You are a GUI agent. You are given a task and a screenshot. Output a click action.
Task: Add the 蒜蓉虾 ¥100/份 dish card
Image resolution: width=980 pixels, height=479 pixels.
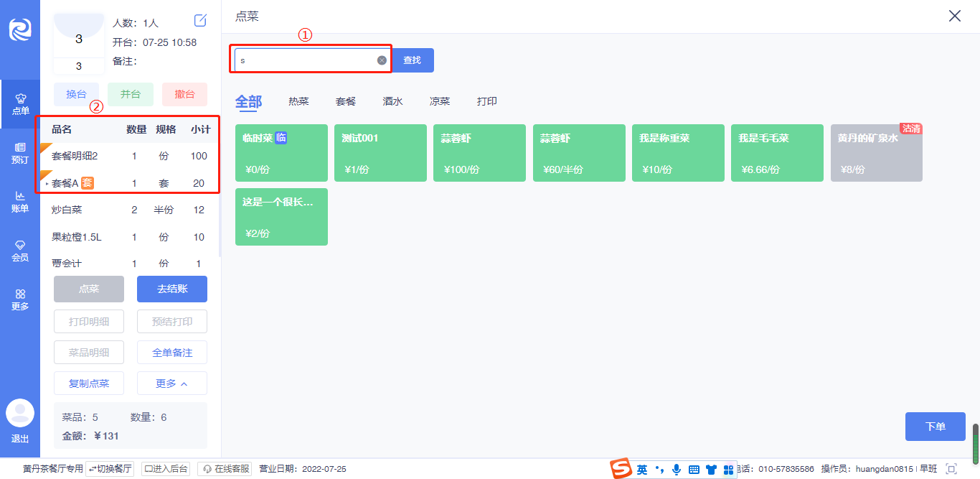pyautogui.click(x=479, y=153)
